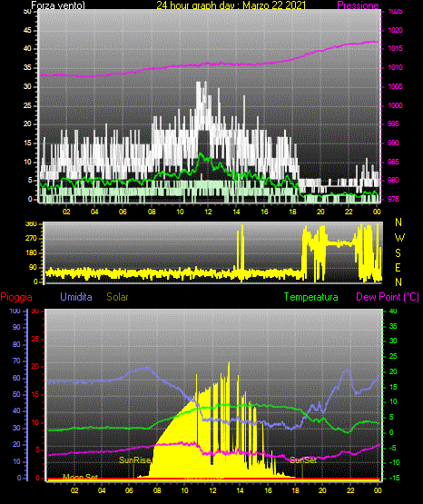Click the Temperatura legend label
This screenshot has height=504, width=423.
(x=311, y=297)
